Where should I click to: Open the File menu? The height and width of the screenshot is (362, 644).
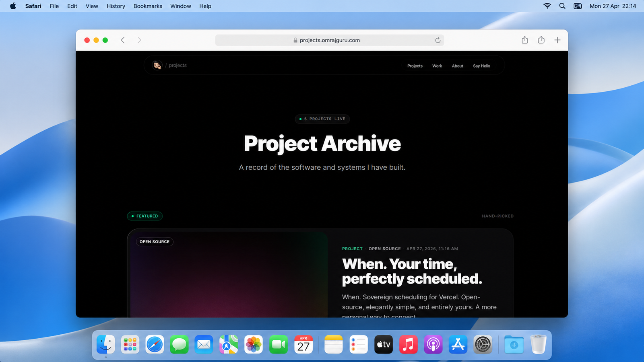pos(54,6)
